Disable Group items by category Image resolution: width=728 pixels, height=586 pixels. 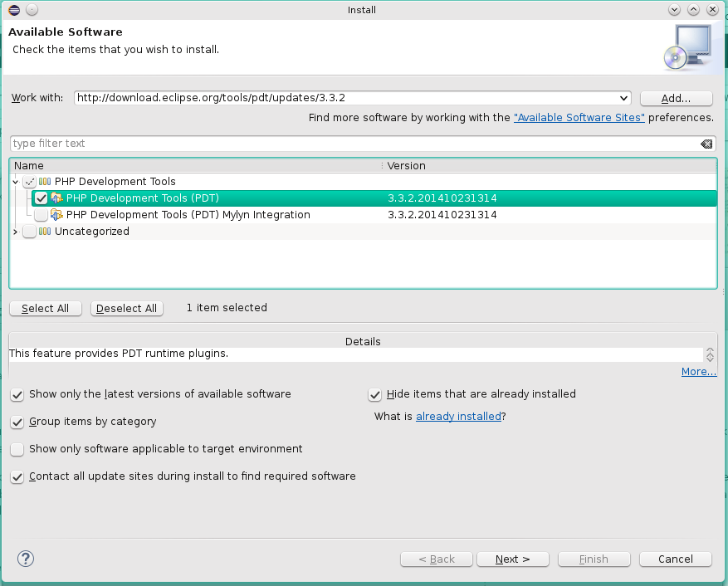pyautogui.click(x=17, y=422)
